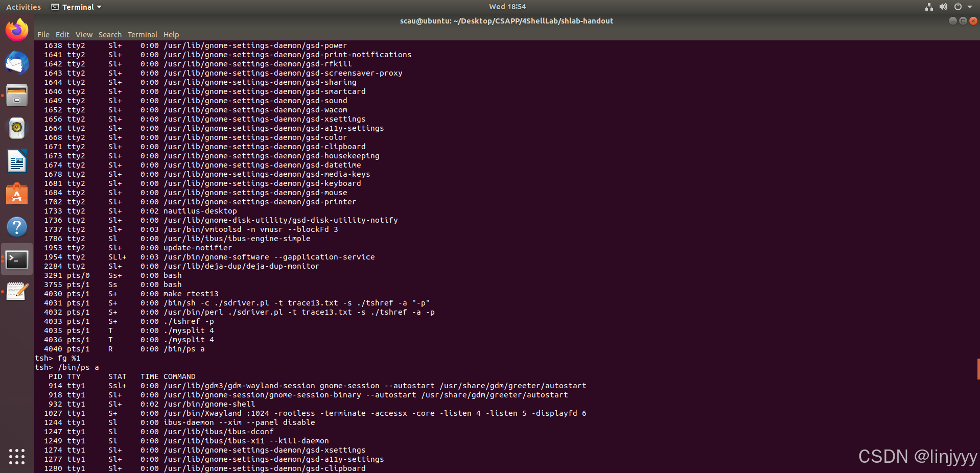
Task: Open the Terminal menu in menubar
Action: [x=143, y=35]
